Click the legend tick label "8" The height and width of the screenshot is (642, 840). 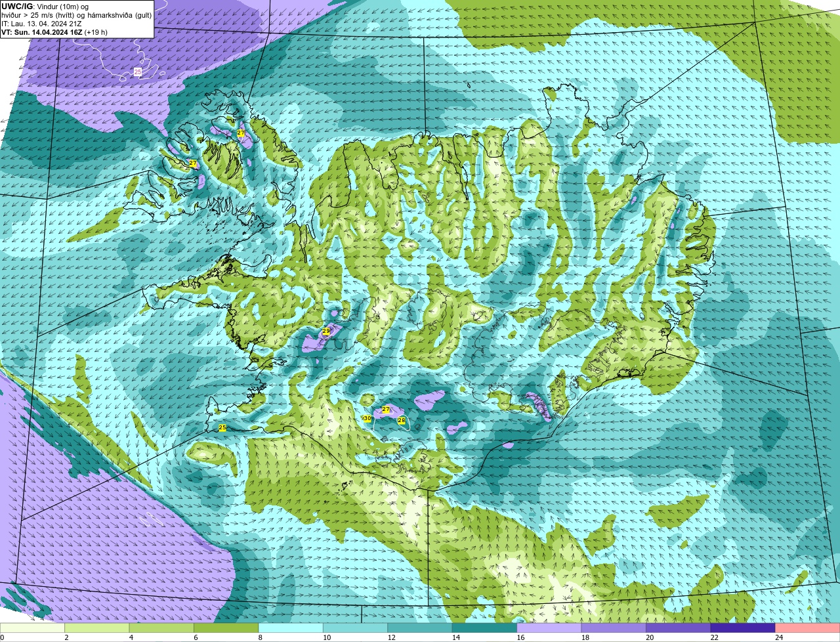[260, 637]
